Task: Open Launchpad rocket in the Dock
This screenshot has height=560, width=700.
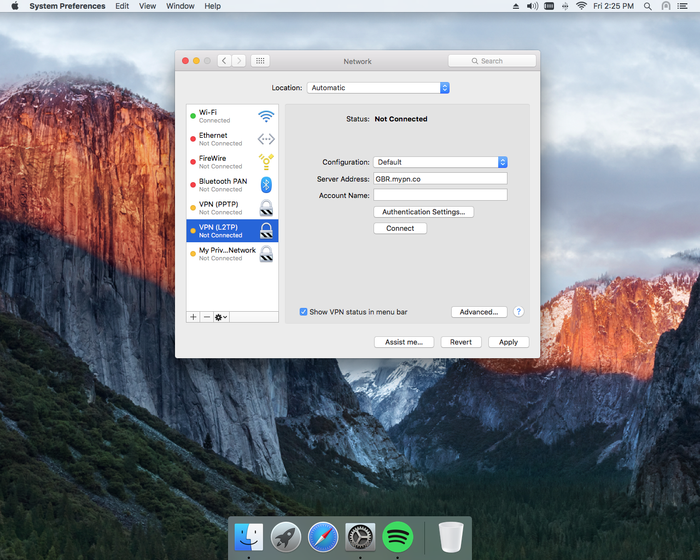Action: coord(286,537)
